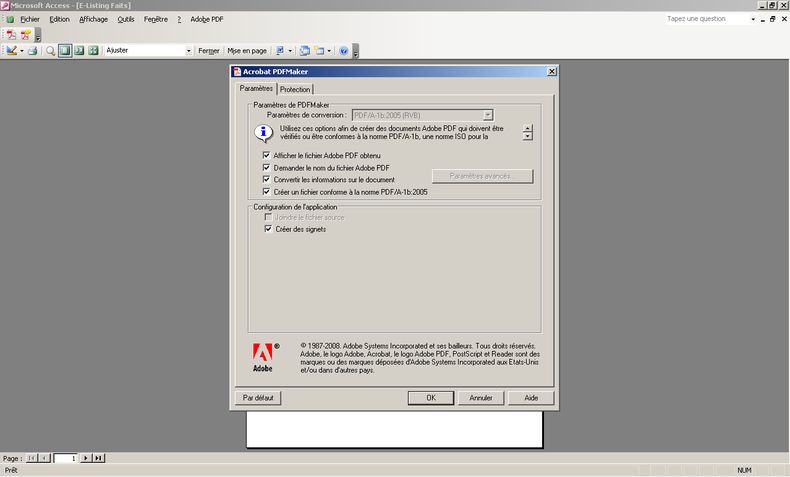Click the Convert to Adobe PDF icon
This screenshot has width=790, height=477.
click(11, 35)
